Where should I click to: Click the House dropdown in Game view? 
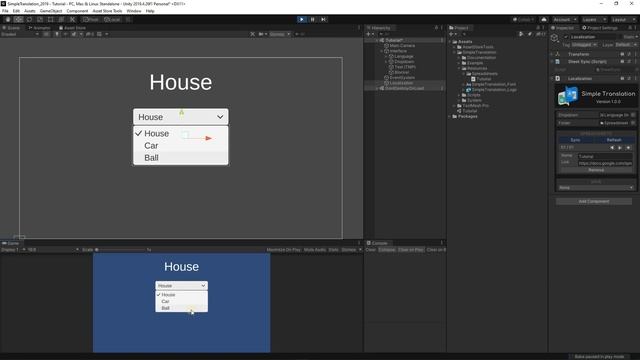[181, 285]
